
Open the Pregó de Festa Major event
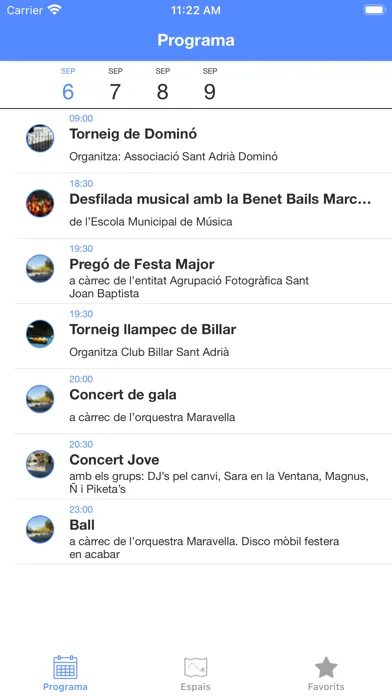pyautogui.click(x=203, y=271)
